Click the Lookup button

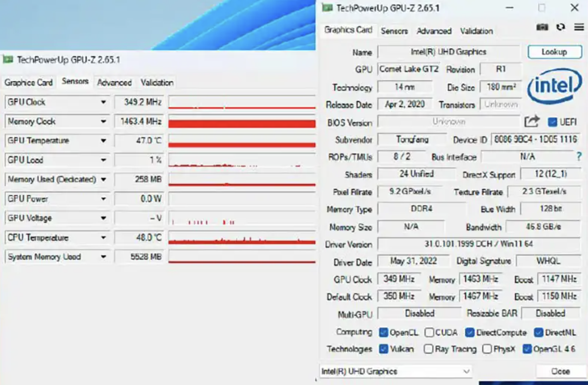tap(555, 52)
